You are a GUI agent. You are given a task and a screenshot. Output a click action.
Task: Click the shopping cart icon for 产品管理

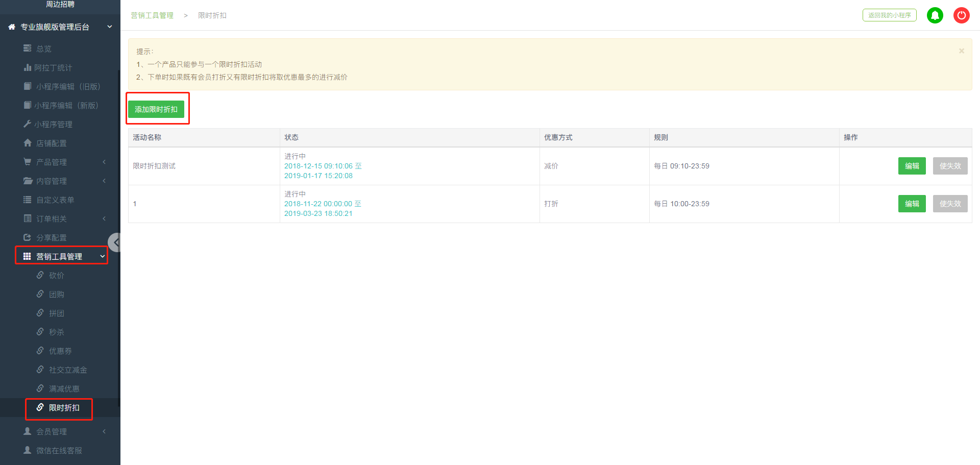tap(28, 162)
